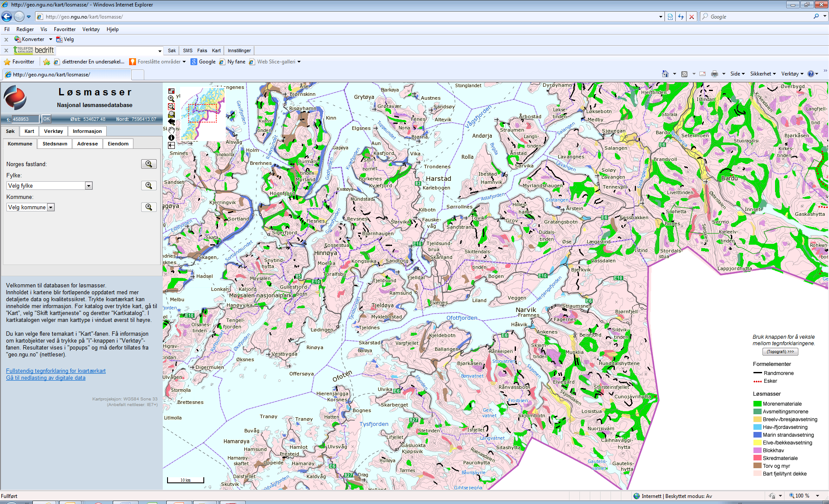This screenshot has height=504, width=829.
Task: Click the Innstillinger toolbar button
Action: (x=239, y=50)
